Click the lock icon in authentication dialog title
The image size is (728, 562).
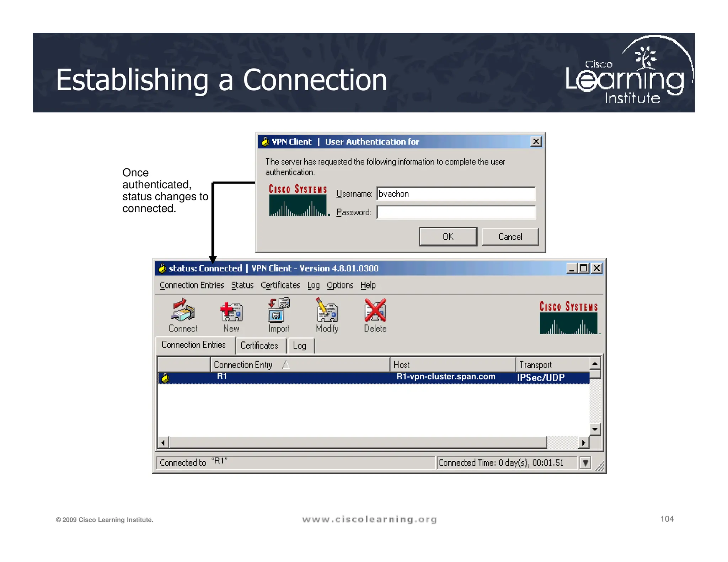(x=265, y=142)
